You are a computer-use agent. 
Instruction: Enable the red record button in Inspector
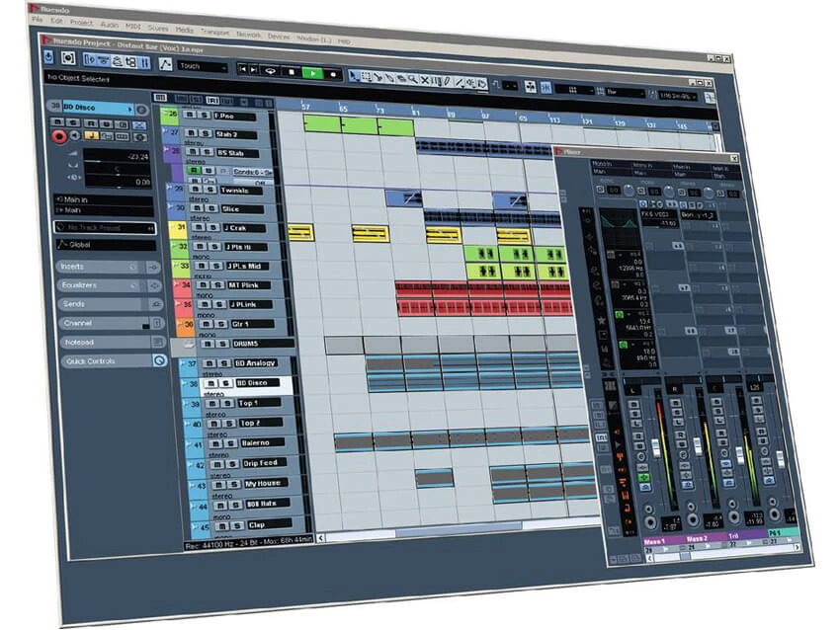tap(57, 135)
